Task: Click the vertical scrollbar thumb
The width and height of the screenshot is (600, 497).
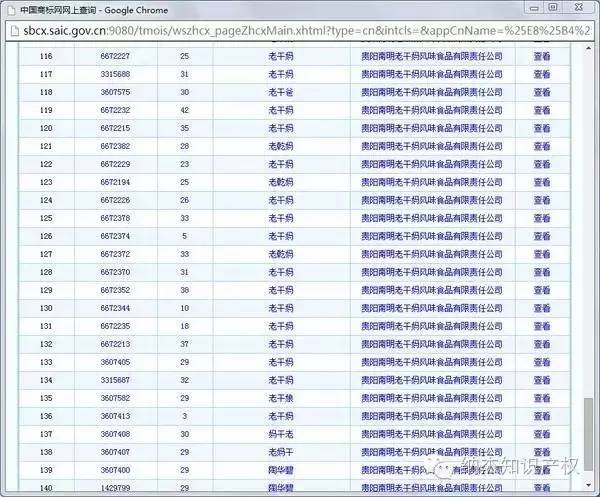Action: tap(587, 425)
